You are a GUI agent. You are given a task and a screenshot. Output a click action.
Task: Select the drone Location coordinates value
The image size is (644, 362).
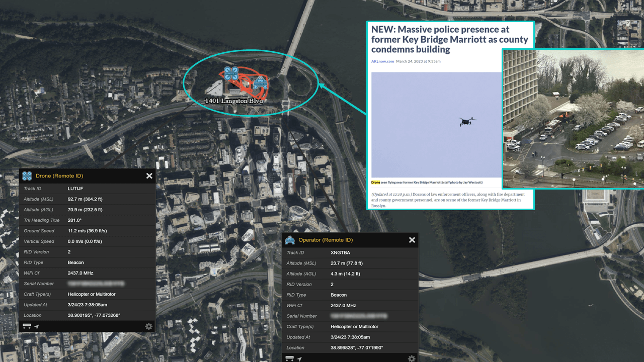tap(94, 315)
